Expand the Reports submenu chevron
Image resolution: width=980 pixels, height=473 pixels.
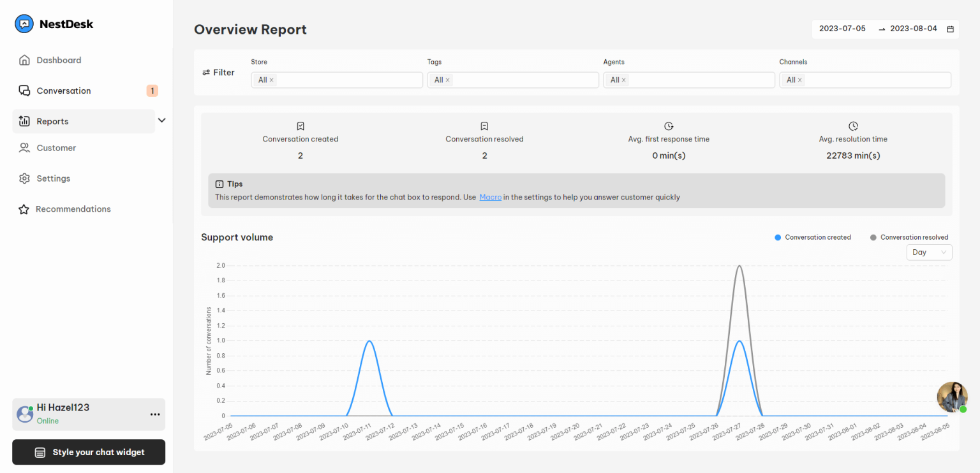(x=161, y=120)
